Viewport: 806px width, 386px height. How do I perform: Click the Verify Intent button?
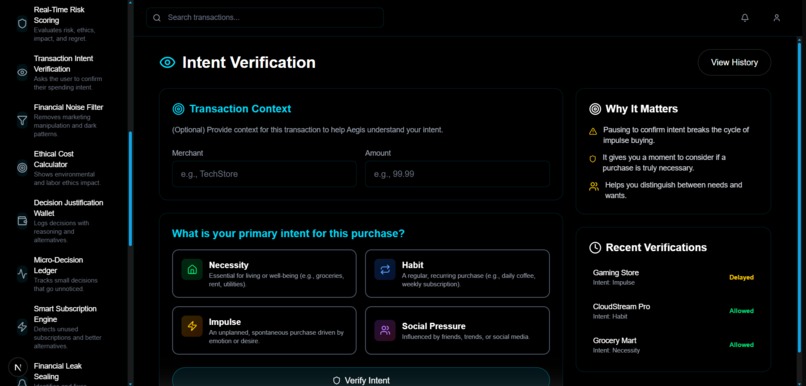click(x=361, y=377)
